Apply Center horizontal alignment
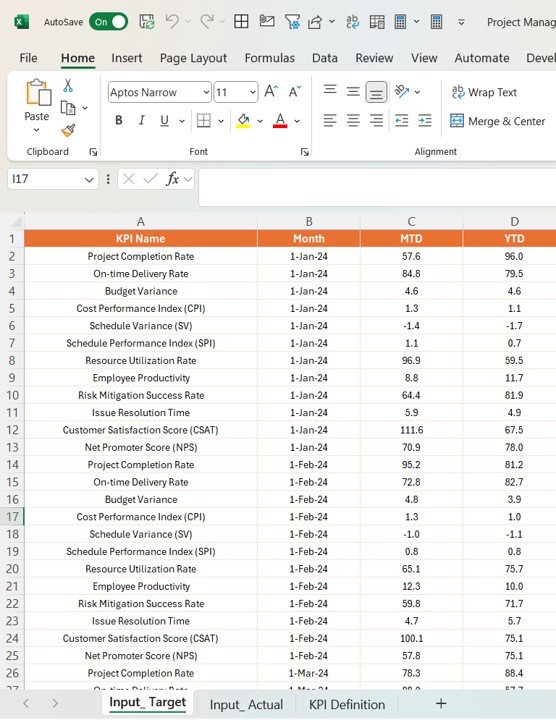The width and height of the screenshot is (556, 720). click(353, 121)
